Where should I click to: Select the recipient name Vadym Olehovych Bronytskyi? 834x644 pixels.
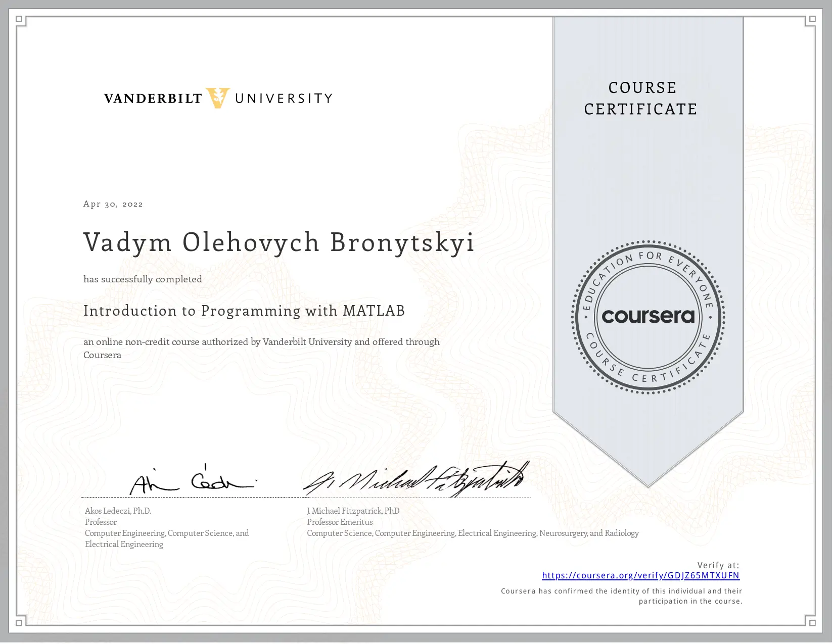pyautogui.click(x=279, y=242)
